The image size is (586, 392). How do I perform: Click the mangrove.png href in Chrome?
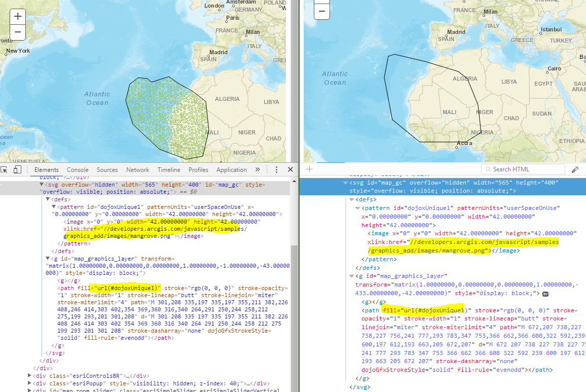pos(155,232)
